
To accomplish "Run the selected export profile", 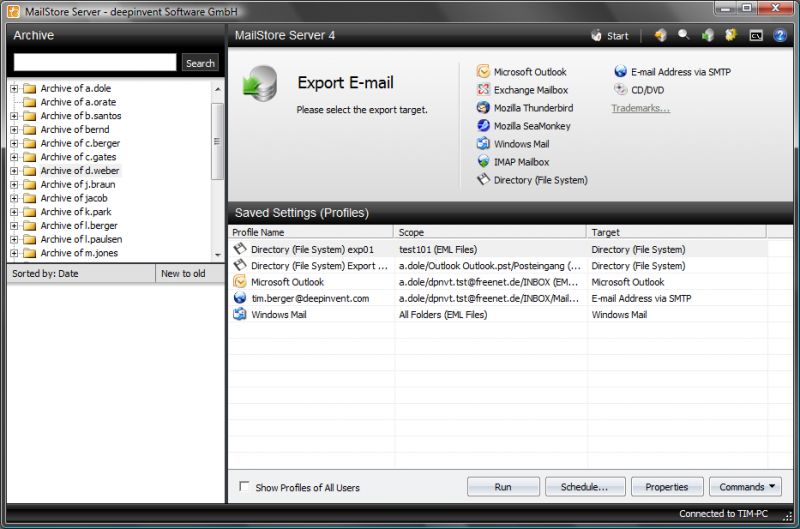I will (503, 487).
